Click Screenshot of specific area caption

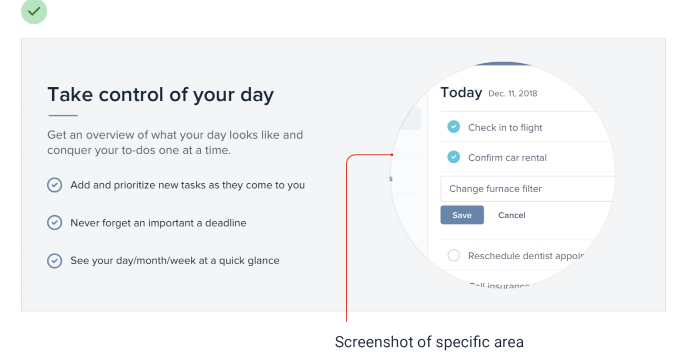tap(429, 342)
